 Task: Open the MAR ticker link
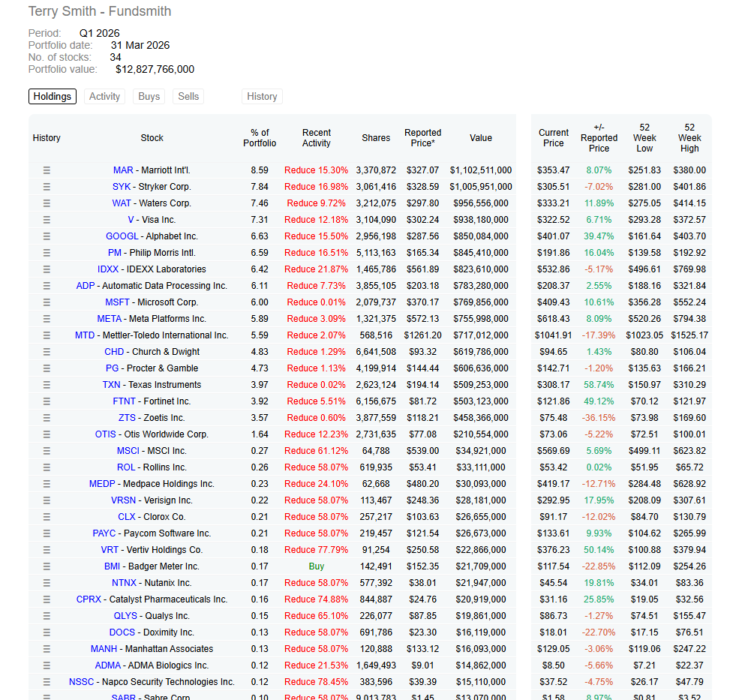pyautogui.click(x=123, y=170)
